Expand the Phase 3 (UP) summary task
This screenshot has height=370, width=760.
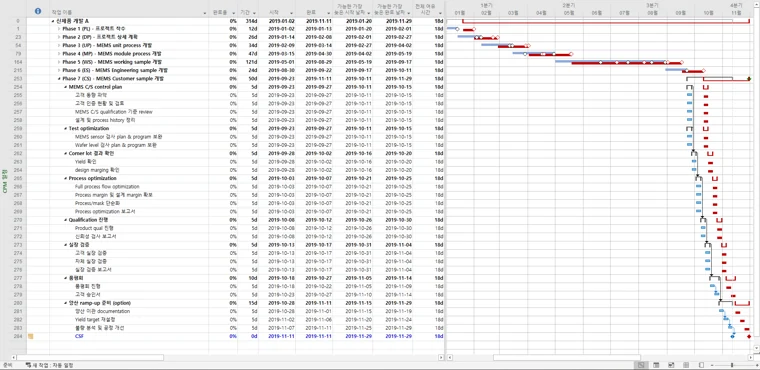tap(59, 46)
